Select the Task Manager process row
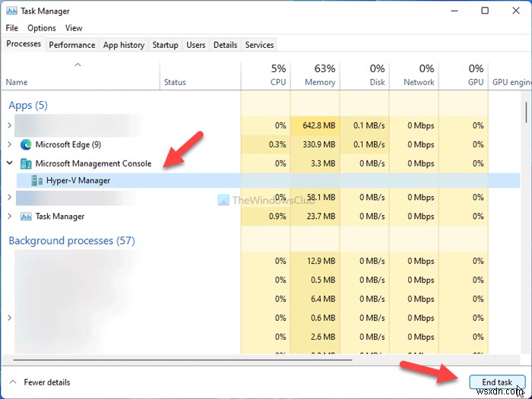The height and width of the screenshot is (399, 532). [261, 216]
